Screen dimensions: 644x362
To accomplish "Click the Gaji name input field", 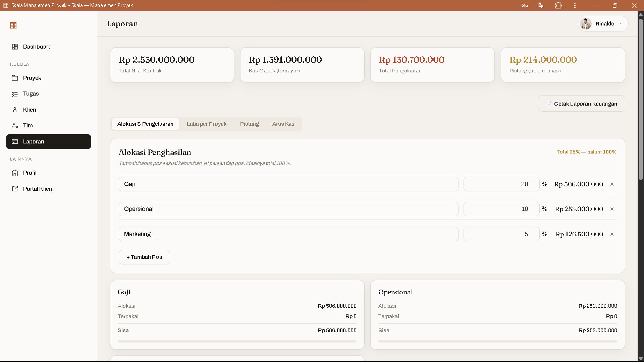I will pyautogui.click(x=288, y=184).
